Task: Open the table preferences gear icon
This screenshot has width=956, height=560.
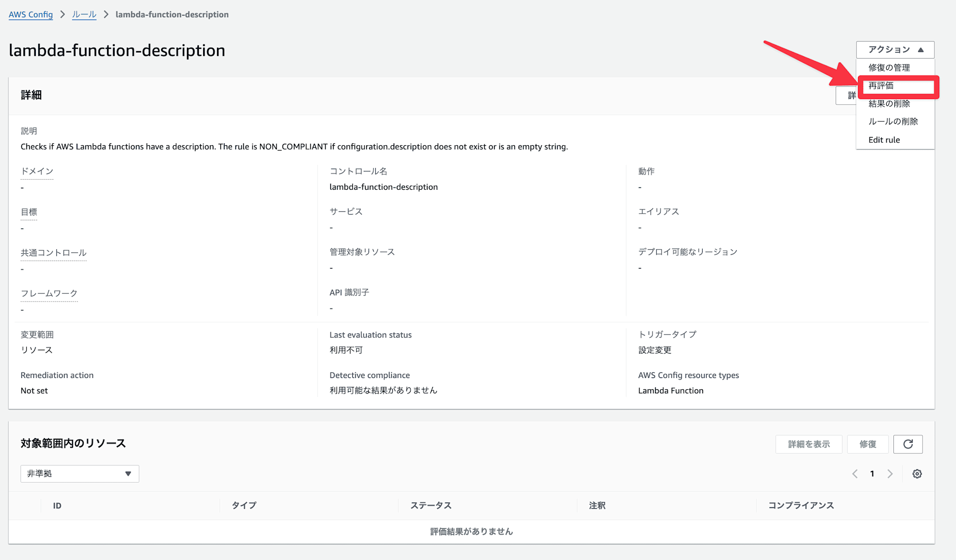Action: coord(917,474)
